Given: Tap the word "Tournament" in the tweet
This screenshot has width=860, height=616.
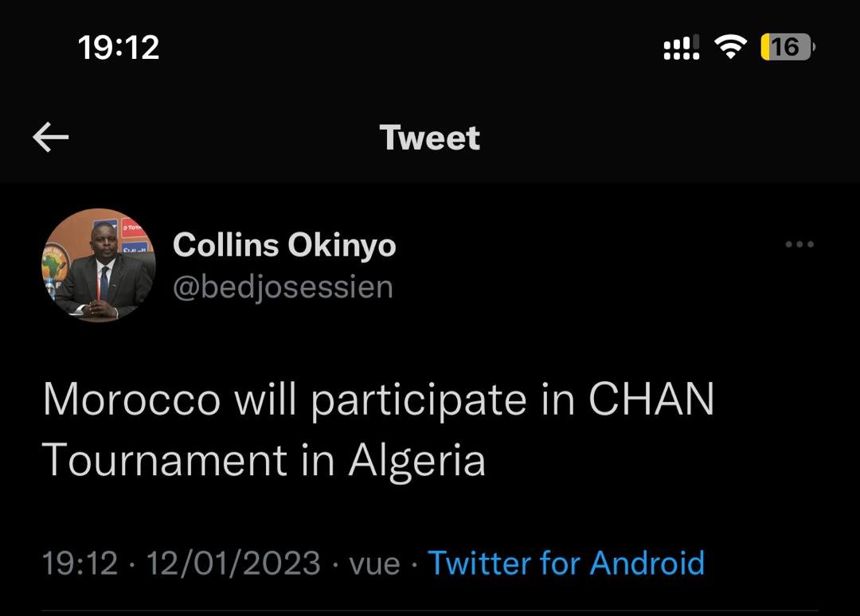Looking at the screenshot, I should tap(164, 461).
